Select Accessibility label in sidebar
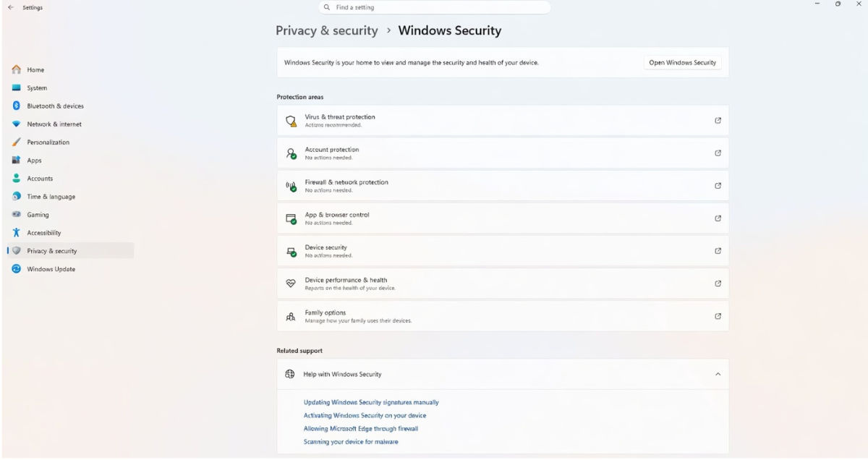This screenshot has height=460, width=868. coord(44,233)
